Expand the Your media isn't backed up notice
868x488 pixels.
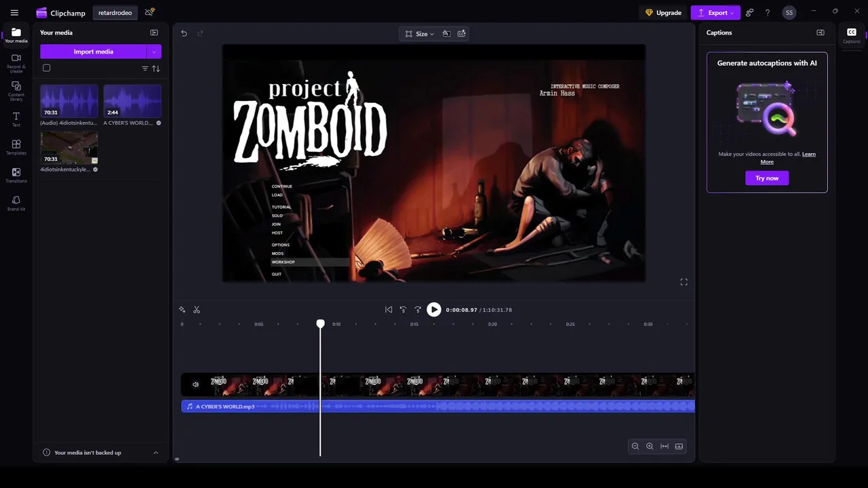pyautogui.click(x=155, y=453)
